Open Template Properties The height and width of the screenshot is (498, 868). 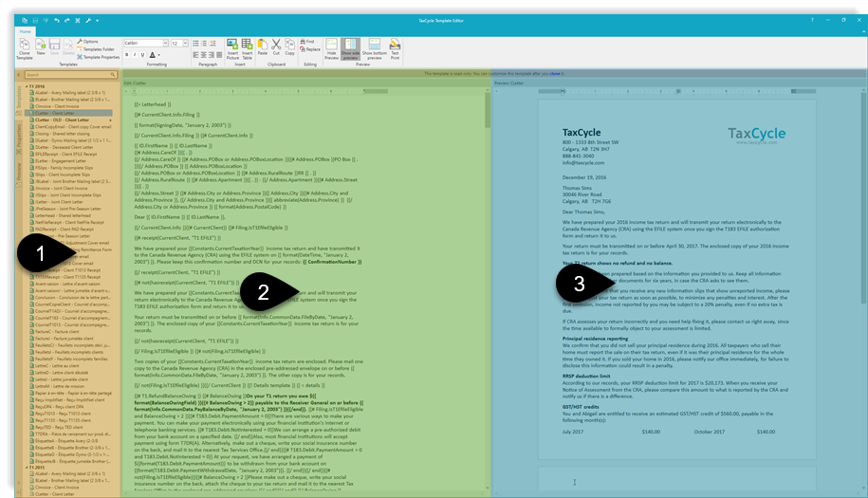(98, 57)
